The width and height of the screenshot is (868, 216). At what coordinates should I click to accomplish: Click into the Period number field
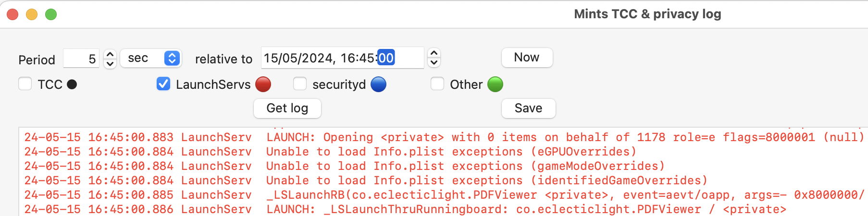[81, 59]
